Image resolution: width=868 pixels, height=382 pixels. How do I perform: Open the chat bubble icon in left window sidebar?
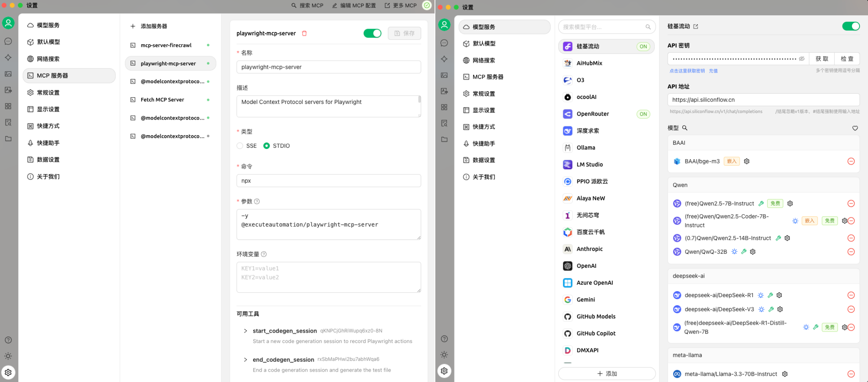[8, 41]
